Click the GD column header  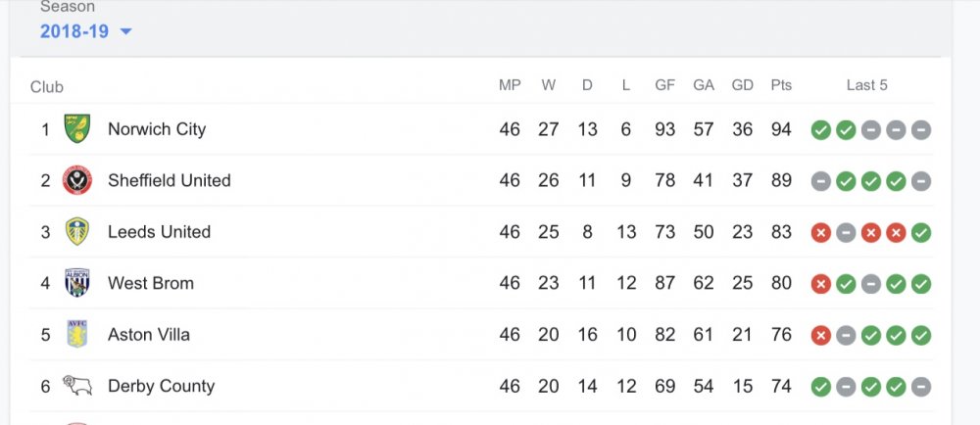click(x=743, y=85)
